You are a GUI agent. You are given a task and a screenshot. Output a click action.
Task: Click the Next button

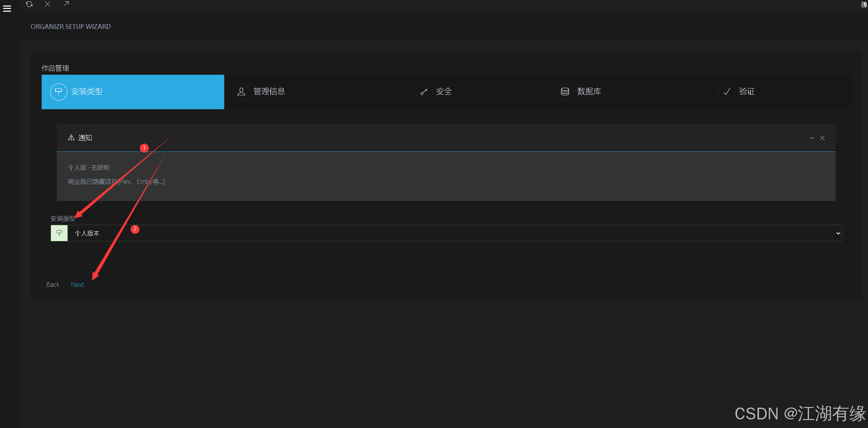click(77, 284)
